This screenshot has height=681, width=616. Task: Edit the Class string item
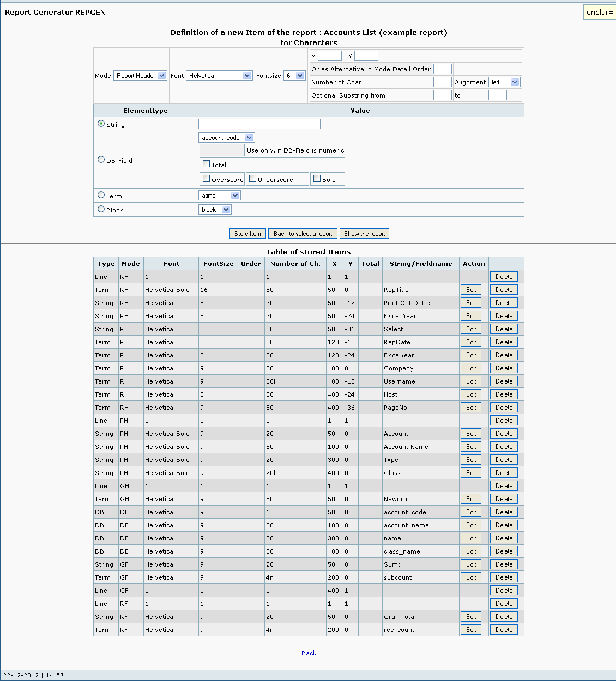tap(471, 473)
